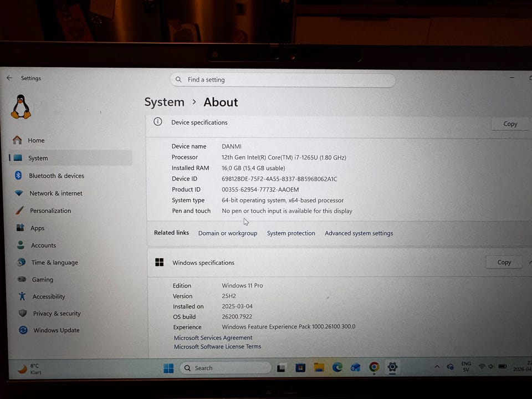
Task: Open File Explorer from the taskbar
Action: click(x=319, y=367)
